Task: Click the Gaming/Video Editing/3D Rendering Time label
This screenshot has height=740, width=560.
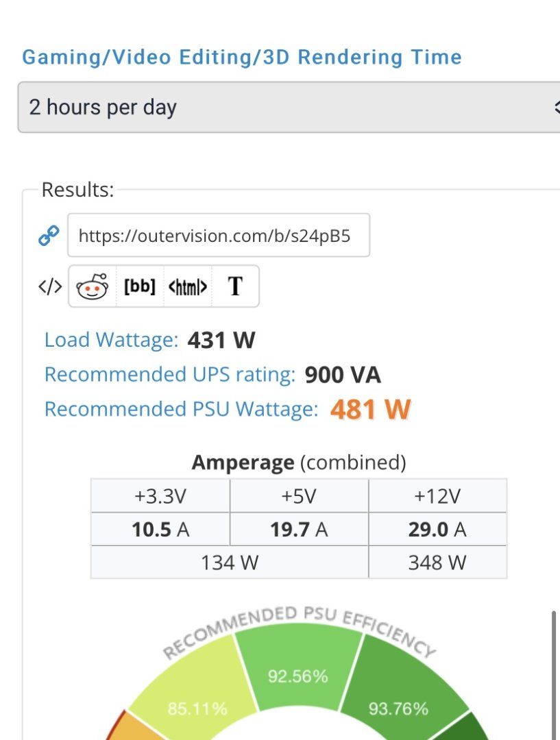Action: click(x=242, y=57)
